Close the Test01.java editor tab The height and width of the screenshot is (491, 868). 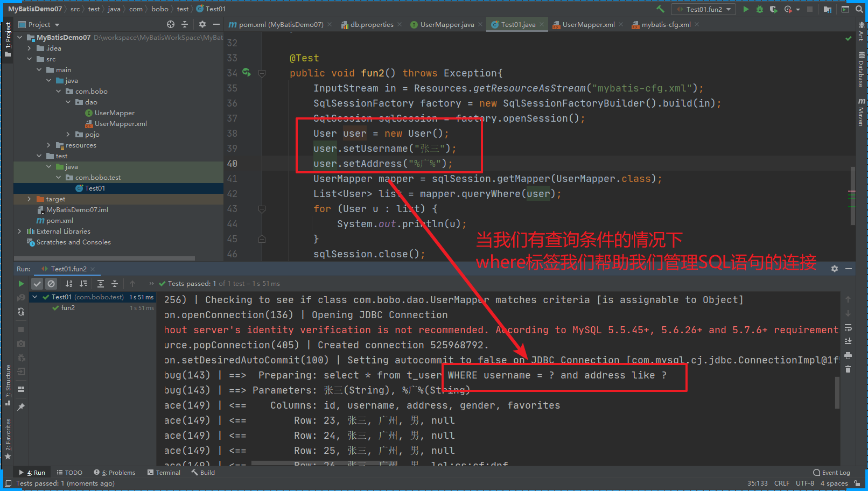542,24
